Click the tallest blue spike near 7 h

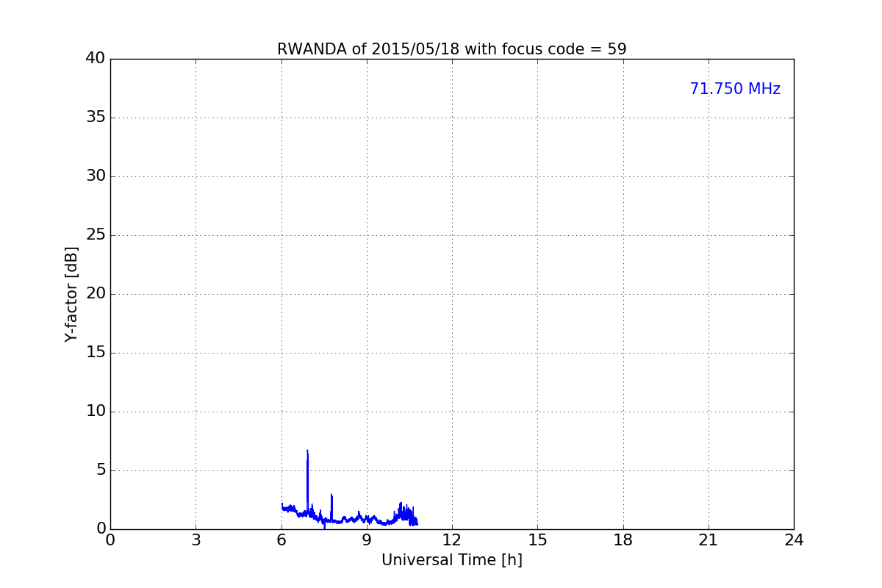click(x=307, y=481)
